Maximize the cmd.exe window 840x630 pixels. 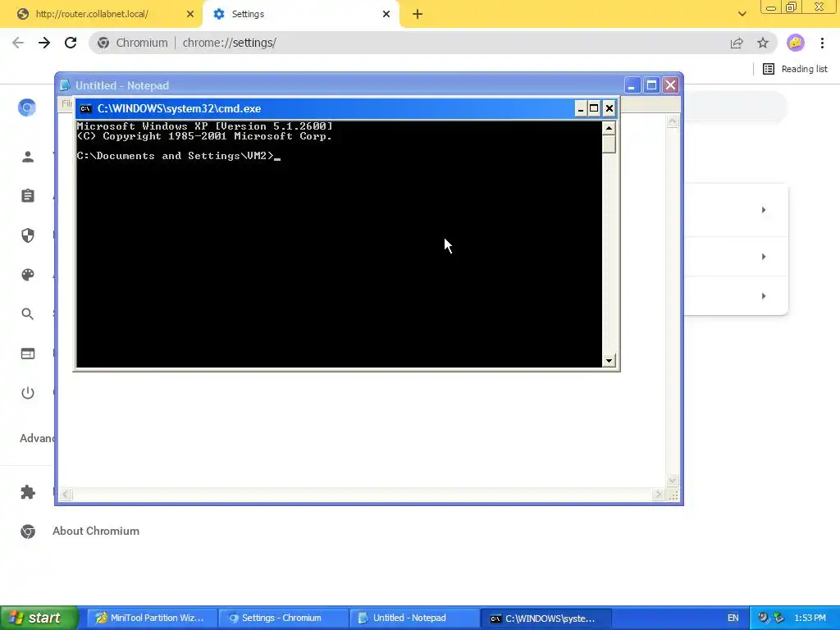pyautogui.click(x=594, y=109)
